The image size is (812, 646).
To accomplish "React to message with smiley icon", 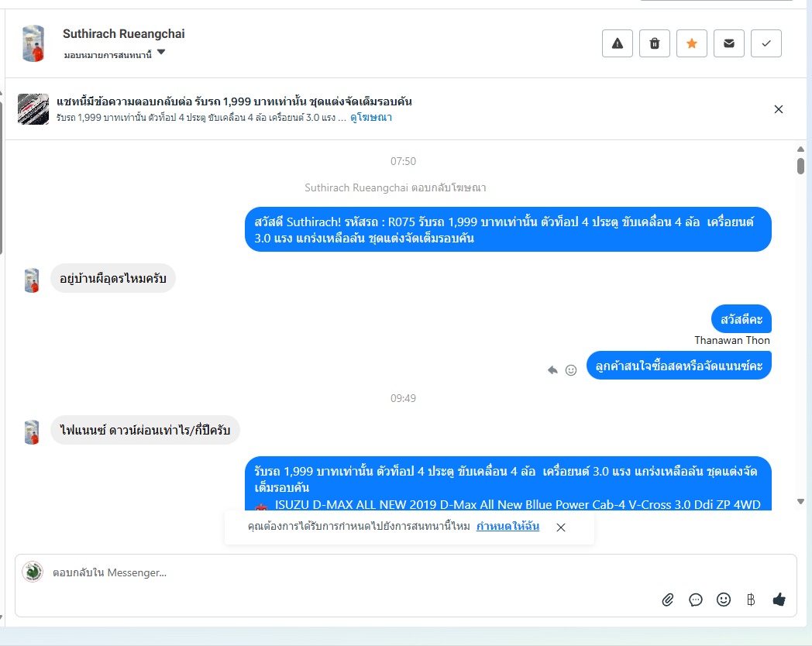I will click(x=571, y=369).
